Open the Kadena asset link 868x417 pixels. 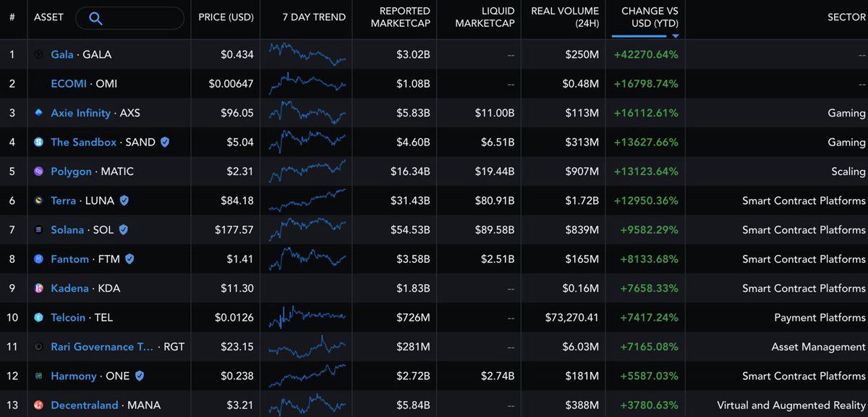point(70,288)
